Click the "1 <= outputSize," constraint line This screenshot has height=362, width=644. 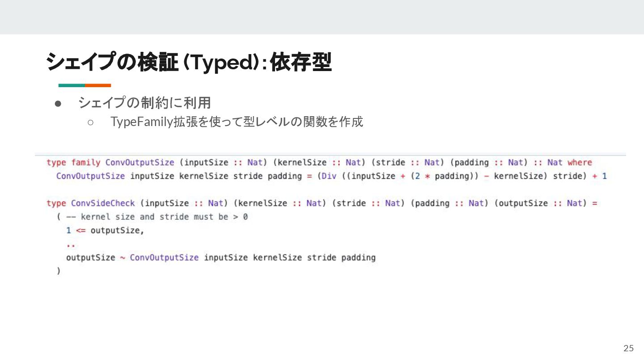(x=105, y=231)
